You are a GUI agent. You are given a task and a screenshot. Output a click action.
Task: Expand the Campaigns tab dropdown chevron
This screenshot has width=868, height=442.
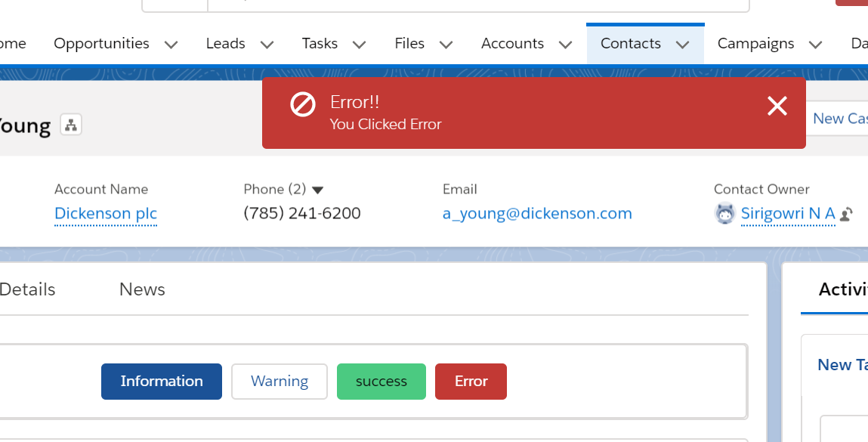click(x=815, y=45)
